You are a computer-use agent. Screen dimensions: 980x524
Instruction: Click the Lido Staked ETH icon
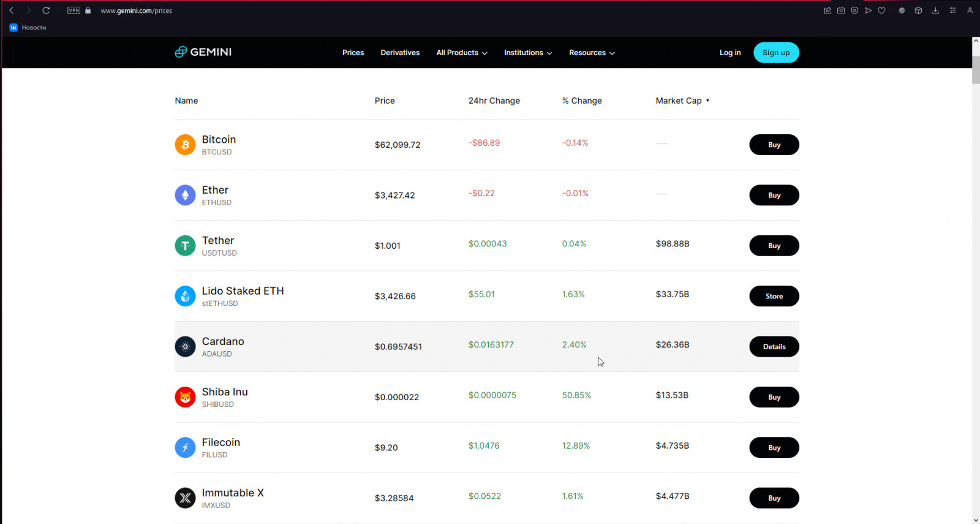coord(185,296)
